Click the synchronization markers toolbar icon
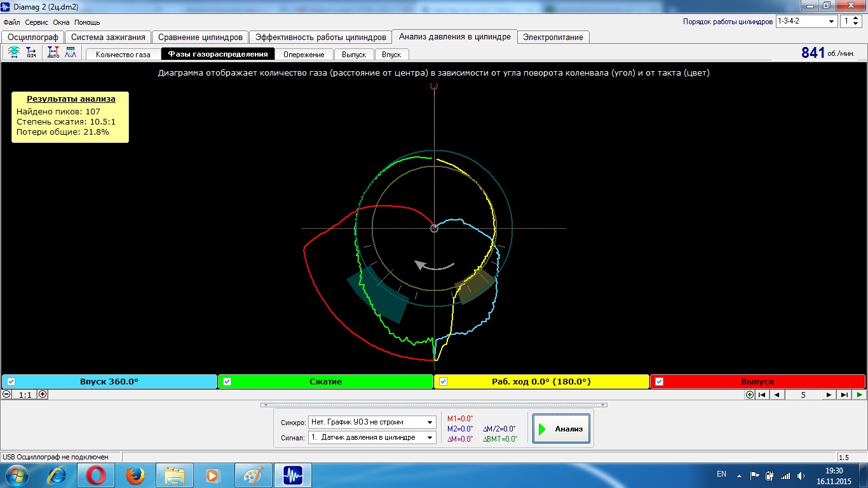 [13, 53]
